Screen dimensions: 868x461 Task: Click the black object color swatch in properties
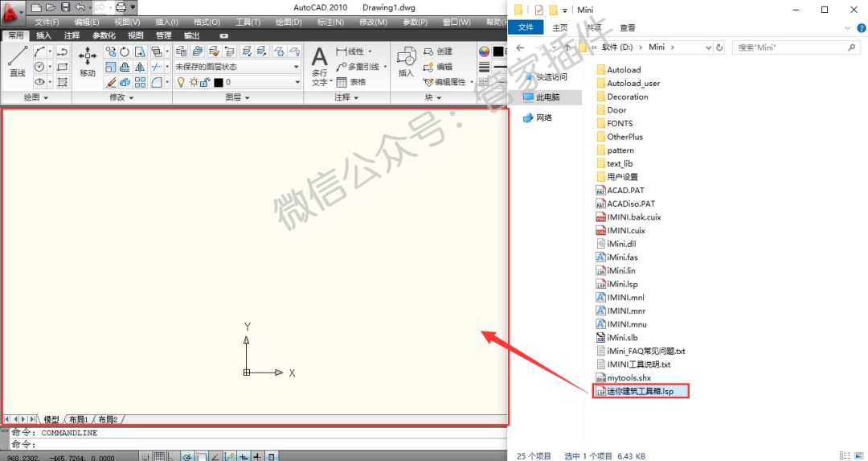498,51
